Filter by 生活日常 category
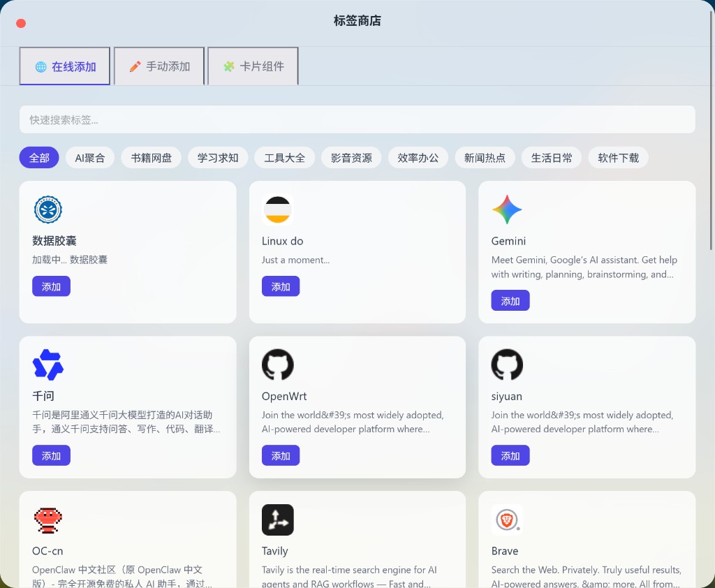715x588 pixels. [552, 158]
